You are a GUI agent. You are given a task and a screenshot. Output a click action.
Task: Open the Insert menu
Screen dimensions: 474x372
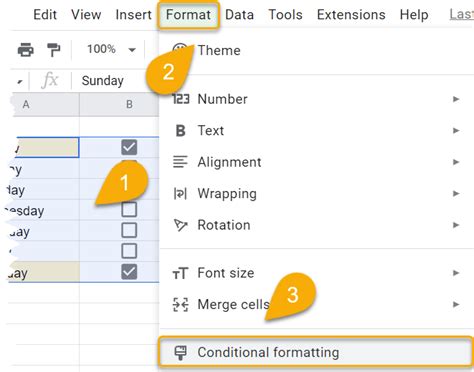pyautogui.click(x=133, y=15)
